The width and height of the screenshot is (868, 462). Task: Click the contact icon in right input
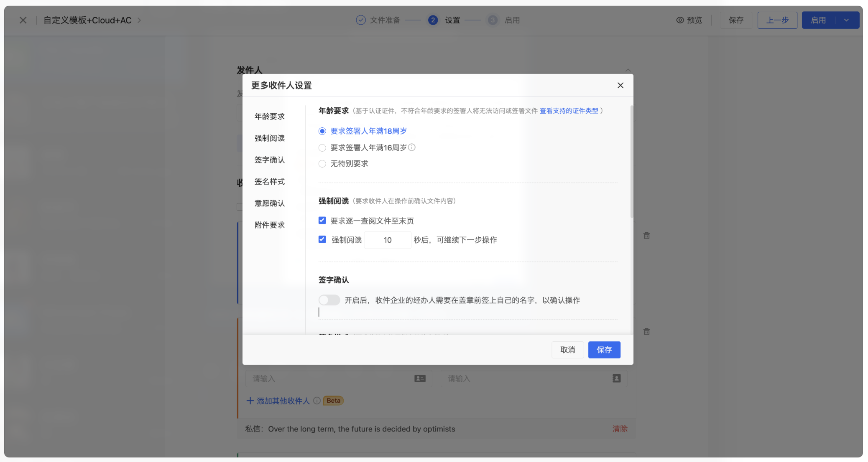(616, 378)
